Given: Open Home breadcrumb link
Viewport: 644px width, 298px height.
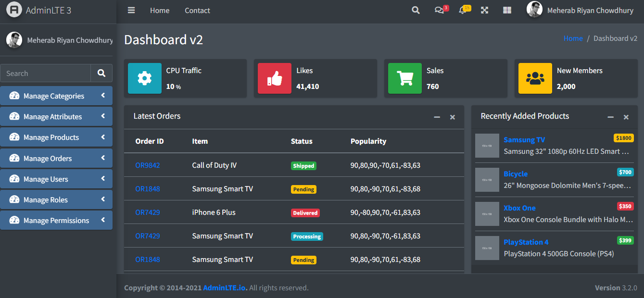Looking at the screenshot, I should (x=573, y=38).
